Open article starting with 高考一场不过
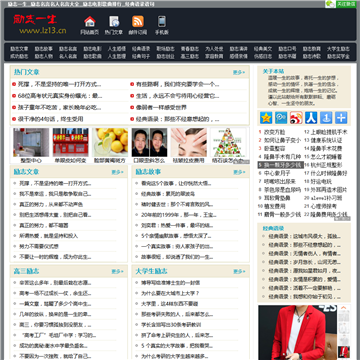This screenshot has height=360, width=360. (55, 293)
